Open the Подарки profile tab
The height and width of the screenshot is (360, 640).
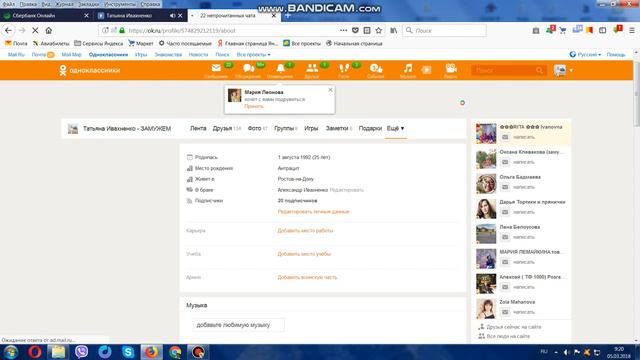pos(370,128)
